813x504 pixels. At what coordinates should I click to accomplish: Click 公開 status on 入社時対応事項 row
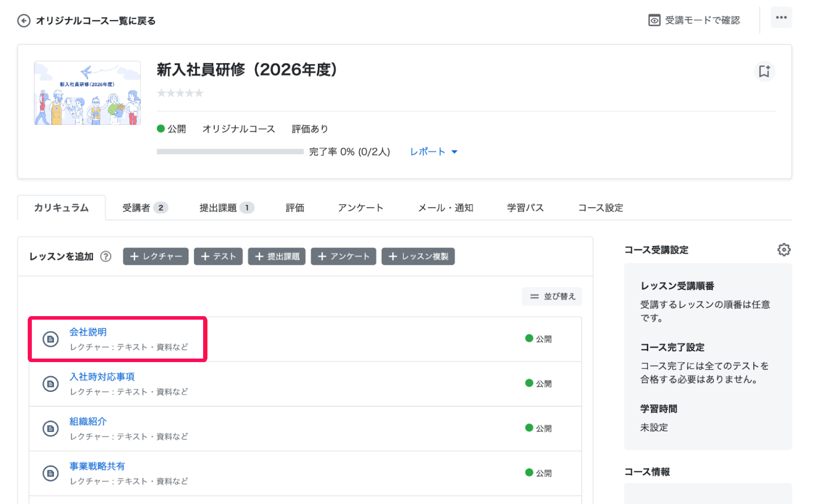[539, 383]
